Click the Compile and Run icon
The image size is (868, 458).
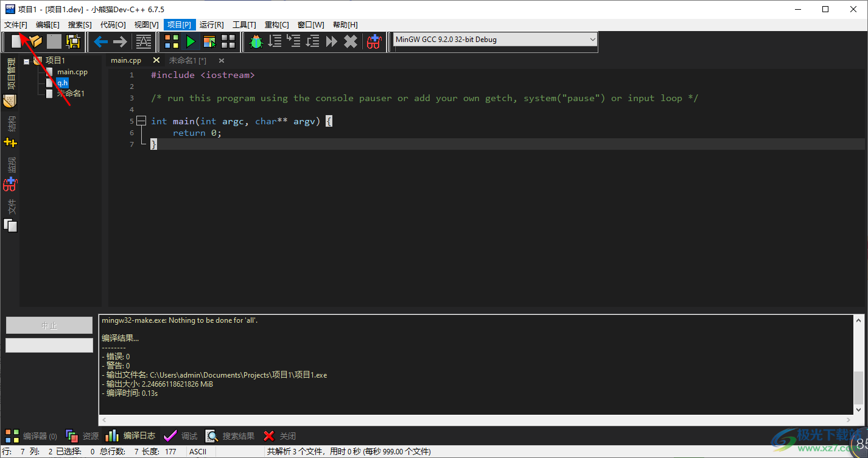tap(209, 41)
